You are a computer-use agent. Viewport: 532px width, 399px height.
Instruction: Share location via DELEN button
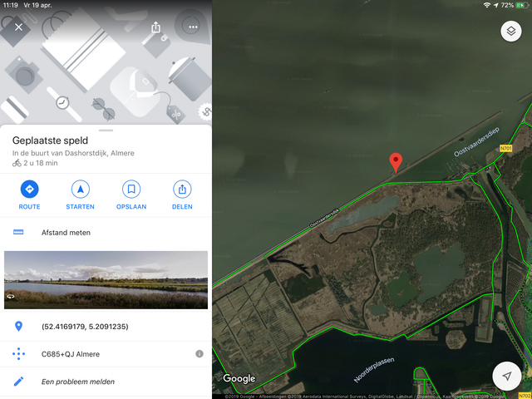[x=182, y=195]
